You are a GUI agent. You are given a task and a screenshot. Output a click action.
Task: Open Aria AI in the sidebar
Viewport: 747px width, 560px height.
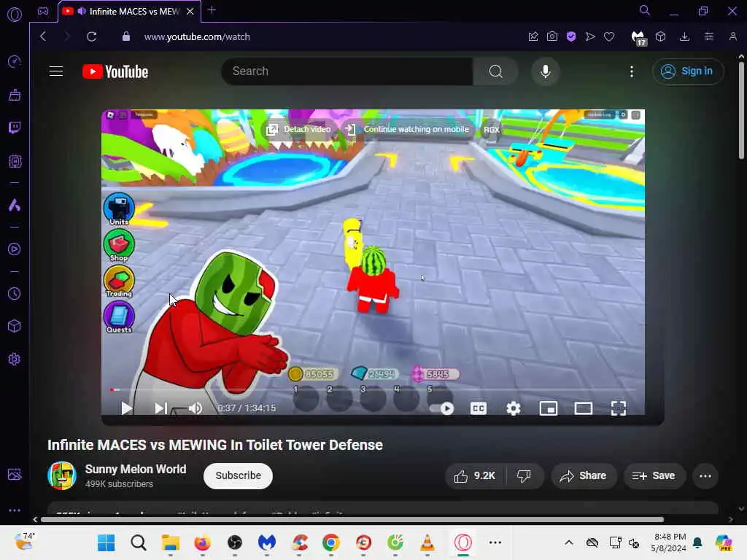[15, 205]
